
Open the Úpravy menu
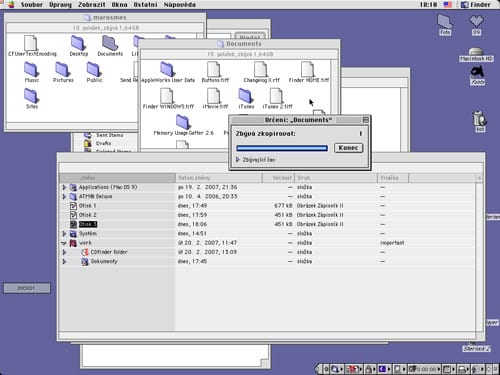point(60,5)
